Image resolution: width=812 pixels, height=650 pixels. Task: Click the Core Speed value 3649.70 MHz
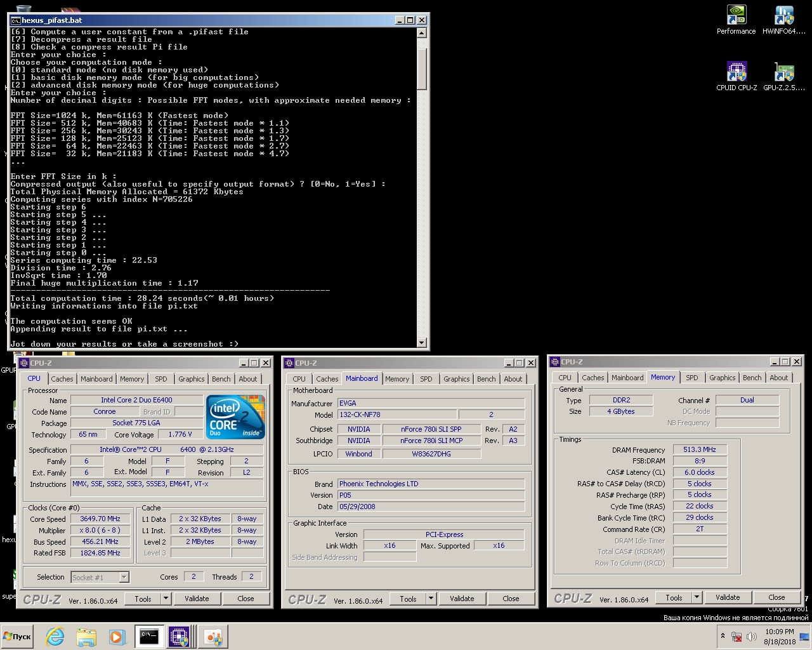pyautogui.click(x=100, y=519)
